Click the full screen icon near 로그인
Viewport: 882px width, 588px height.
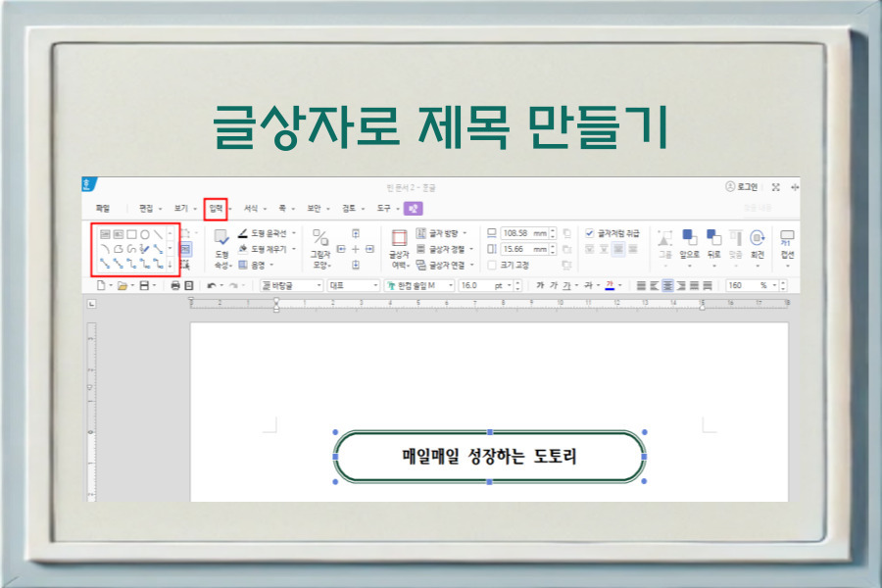776,187
